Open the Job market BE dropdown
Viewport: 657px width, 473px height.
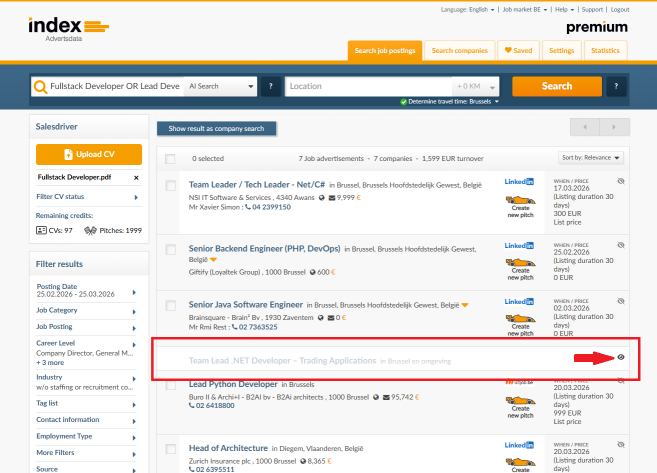[525, 10]
